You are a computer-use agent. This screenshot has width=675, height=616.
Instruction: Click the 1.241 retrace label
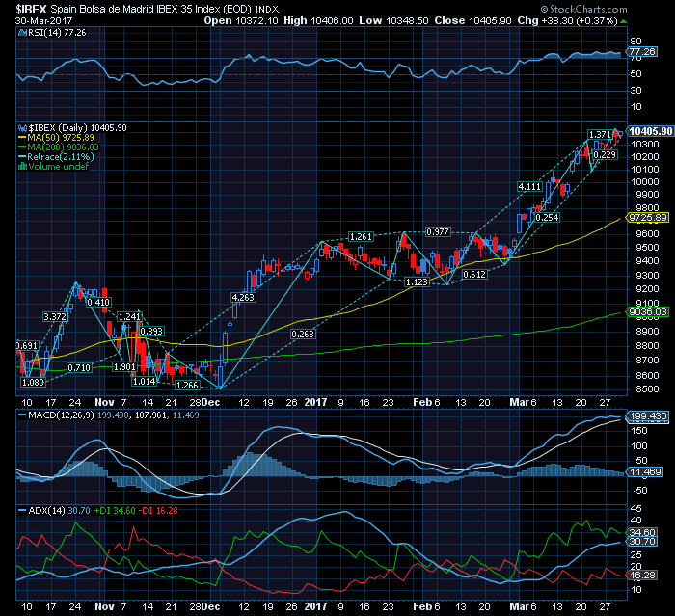(129, 317)
